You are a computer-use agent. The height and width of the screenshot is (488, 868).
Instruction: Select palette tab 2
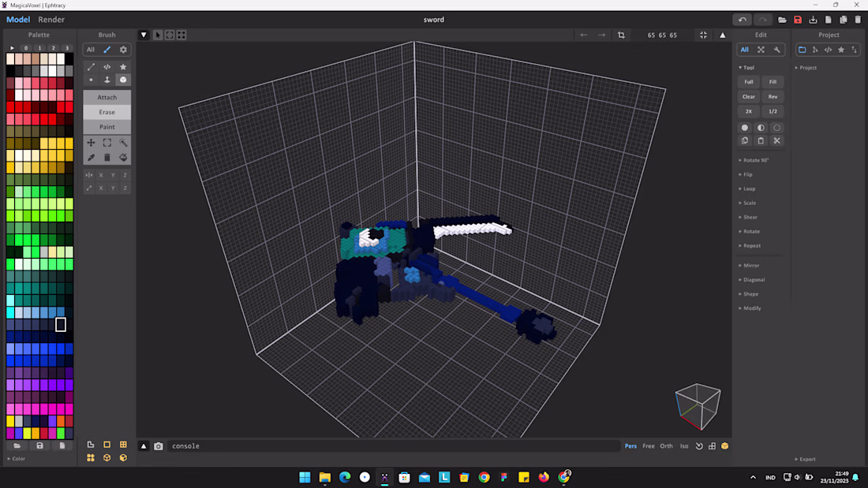pyautogui.click(x=53, y=48)
